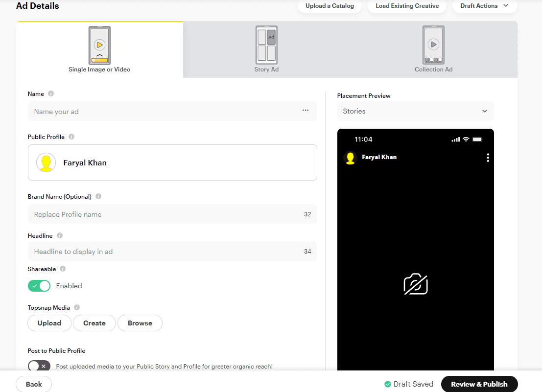Select the Collection Ad format
This screenshot has width=542, height=392.
coord(433,49)
